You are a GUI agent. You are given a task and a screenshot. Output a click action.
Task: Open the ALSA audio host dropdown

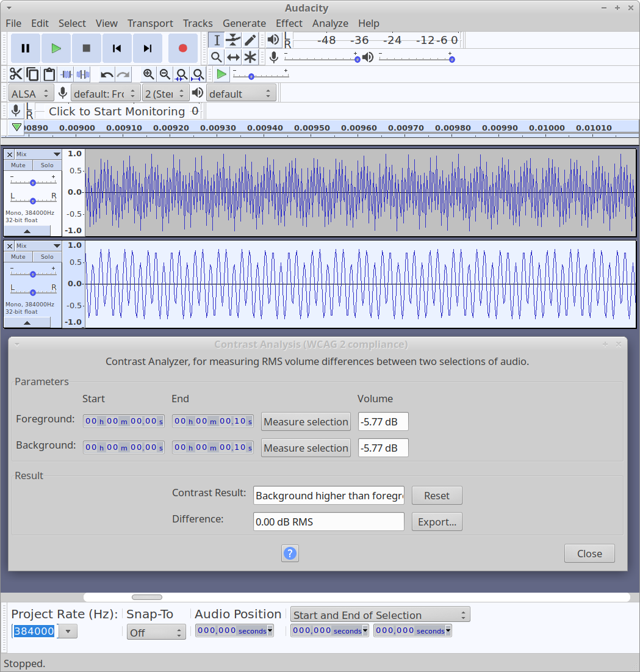tap(31, 93)
